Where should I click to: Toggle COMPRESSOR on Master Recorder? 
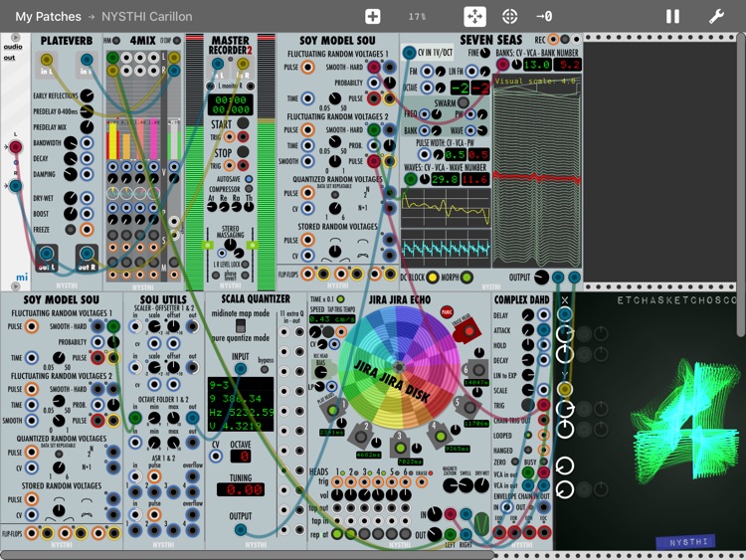[x=249, y=189]
